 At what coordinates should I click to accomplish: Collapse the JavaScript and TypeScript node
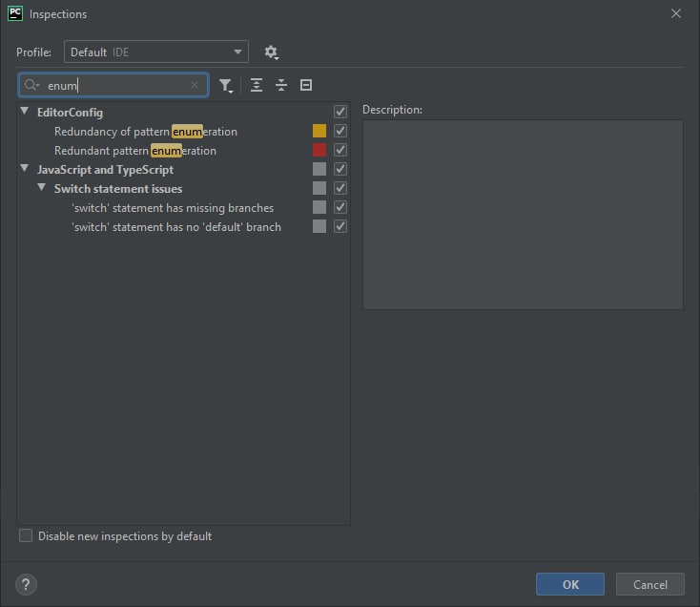[x=25, y=168]
